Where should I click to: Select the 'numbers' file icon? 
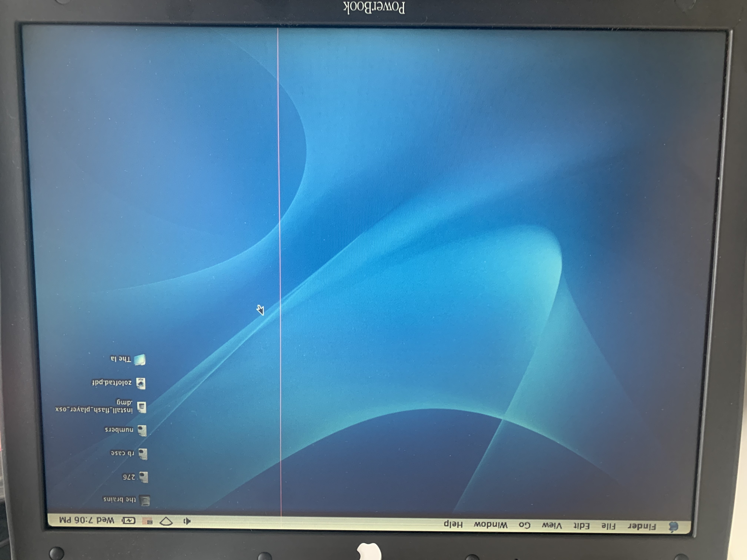pos(142,430)
